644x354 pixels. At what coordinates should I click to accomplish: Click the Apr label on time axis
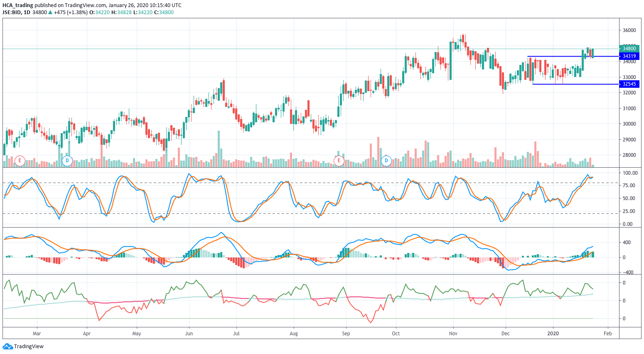[87, 334]
